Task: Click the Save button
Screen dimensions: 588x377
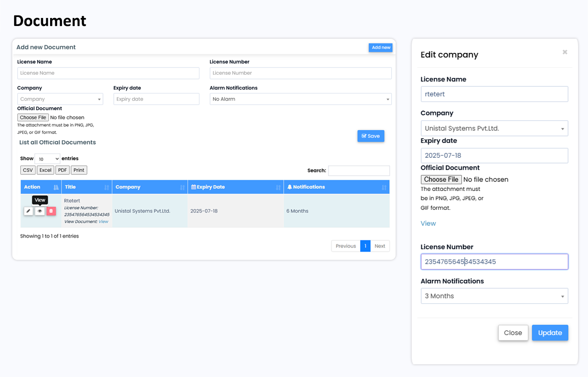Action: pos(371,136)
